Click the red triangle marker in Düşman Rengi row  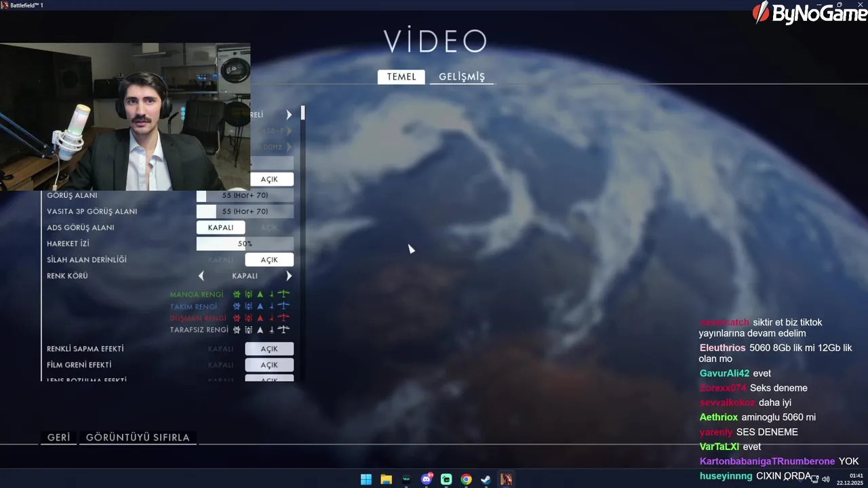260,318
